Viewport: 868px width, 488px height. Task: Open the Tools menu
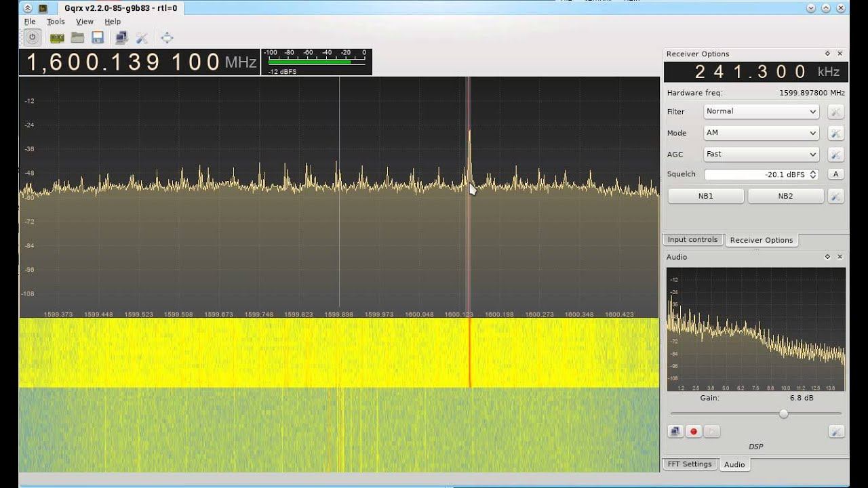point(56,22)
